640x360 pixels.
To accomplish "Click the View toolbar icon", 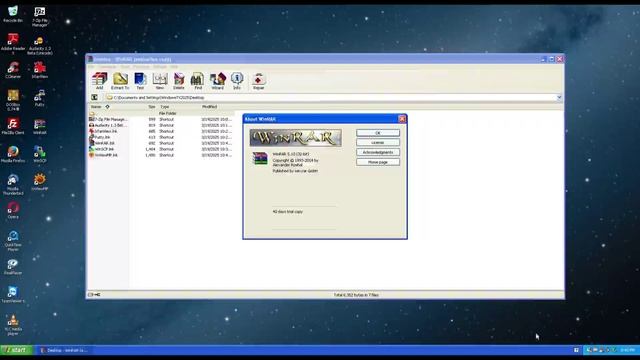I will coord(160,81).
